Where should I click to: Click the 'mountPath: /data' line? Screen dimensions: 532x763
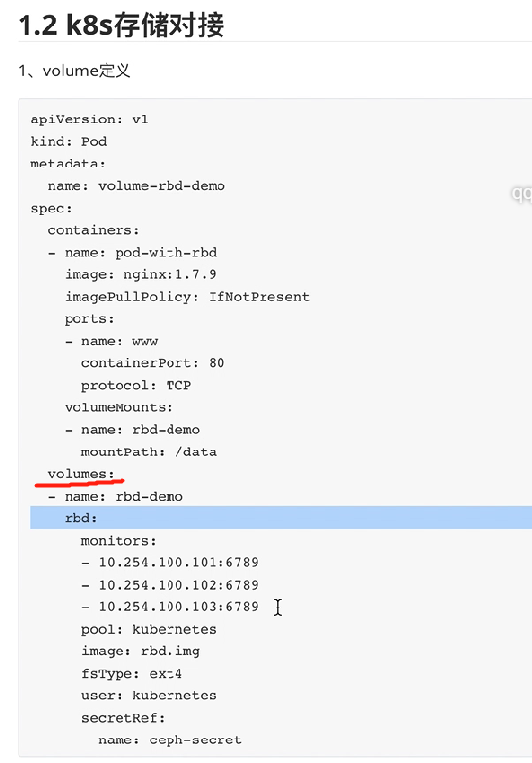tap(149, 453)
